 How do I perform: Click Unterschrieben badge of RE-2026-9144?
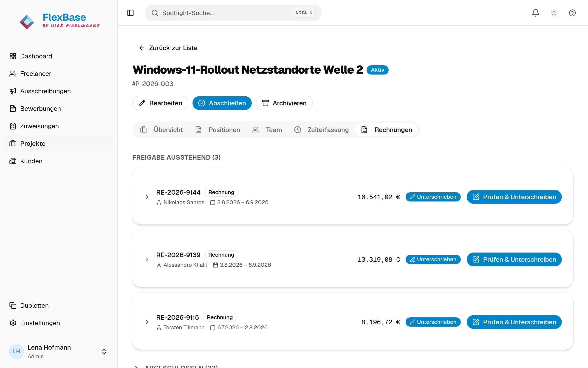[433, 197]
